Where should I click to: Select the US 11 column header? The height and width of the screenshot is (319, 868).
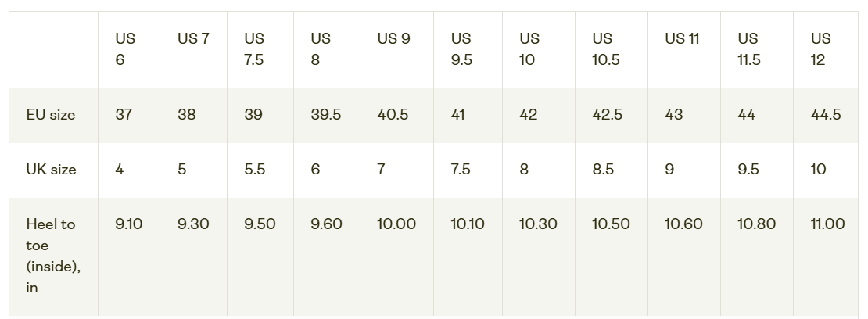point(682,38)
